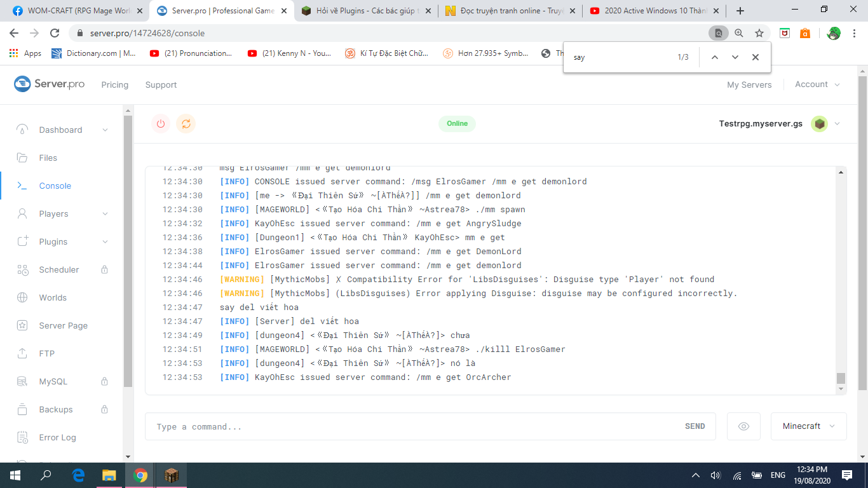The width and height of the screenshot is (868, 488).
Task: Toggle the console eye visibility button
Action: (x=743, y=426)
